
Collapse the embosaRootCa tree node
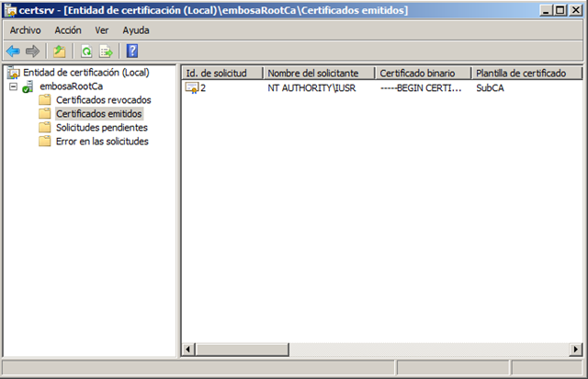[x=13, y=86]
